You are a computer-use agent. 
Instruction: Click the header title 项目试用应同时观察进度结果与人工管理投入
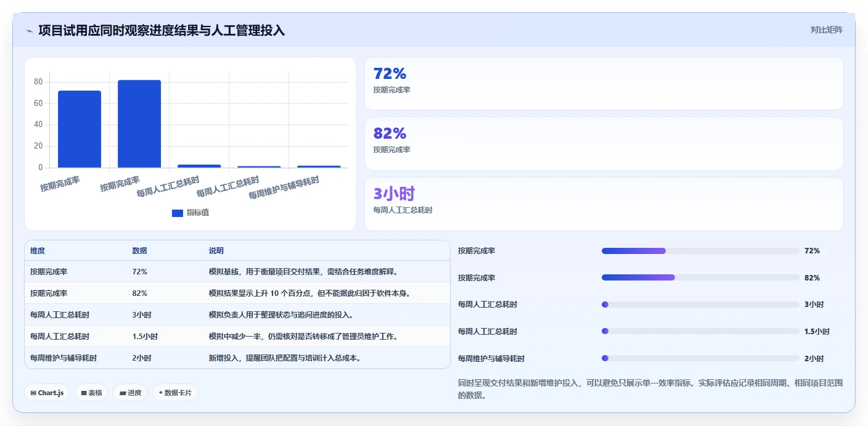162,30
